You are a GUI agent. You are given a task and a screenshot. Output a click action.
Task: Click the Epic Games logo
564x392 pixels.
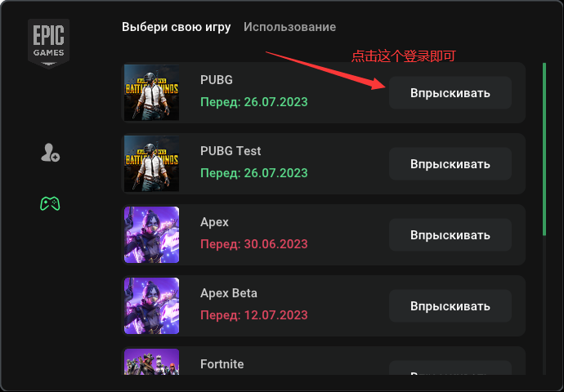50,42
